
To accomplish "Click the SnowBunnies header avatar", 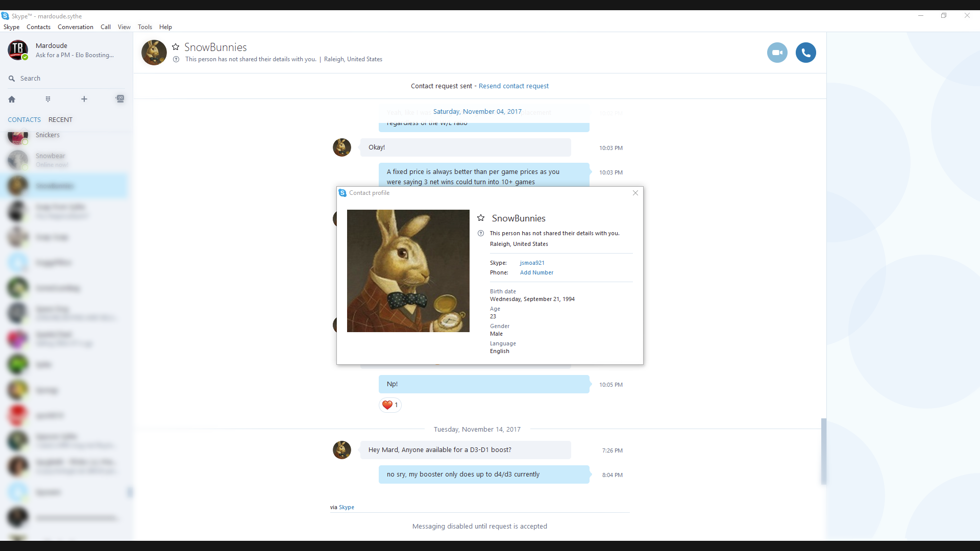I will pos(154,53).
